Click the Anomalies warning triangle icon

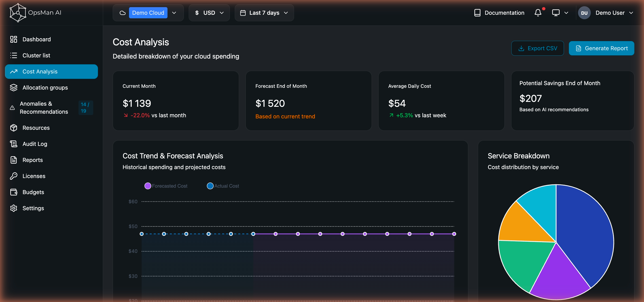[12, 108]
